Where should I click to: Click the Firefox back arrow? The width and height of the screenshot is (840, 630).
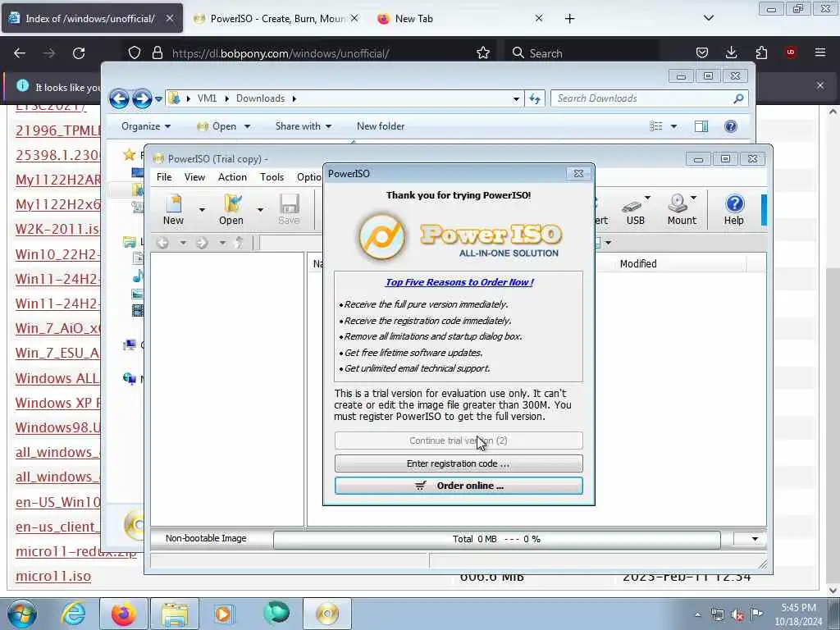[x=20, y=53]
